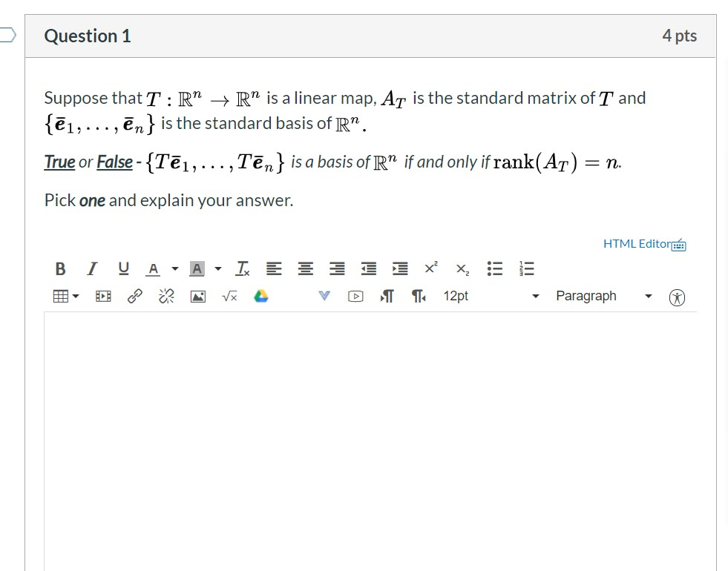728x571 pixels.
Task: Insert link with chain icon
Action: pos(134,296)
